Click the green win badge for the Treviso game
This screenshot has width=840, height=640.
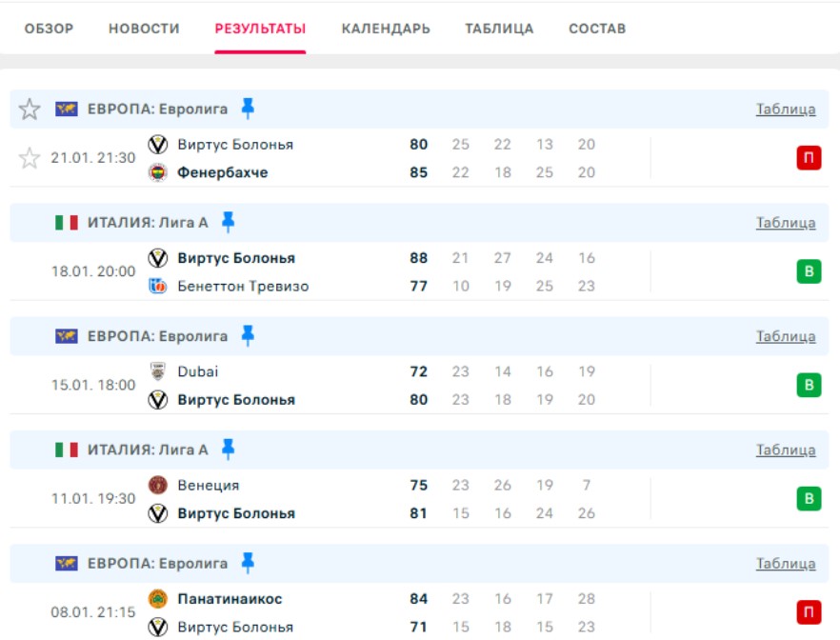point(809,272)
